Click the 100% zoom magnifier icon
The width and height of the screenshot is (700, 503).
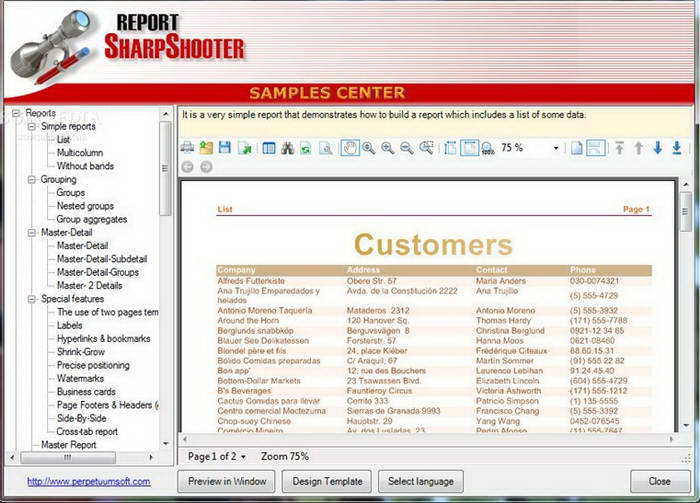[488, 148]
